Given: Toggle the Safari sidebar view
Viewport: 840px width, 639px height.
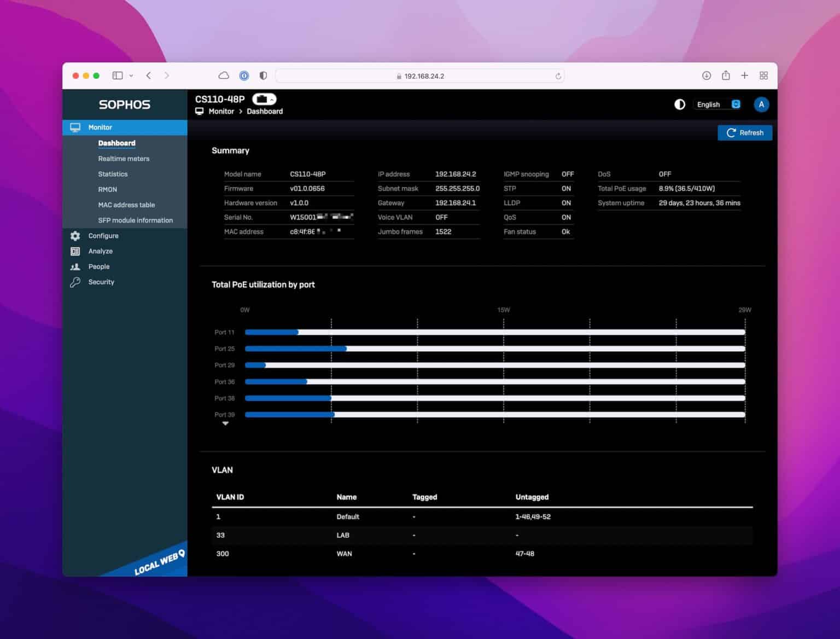Looking at the screenshot, I should point(117,75).
